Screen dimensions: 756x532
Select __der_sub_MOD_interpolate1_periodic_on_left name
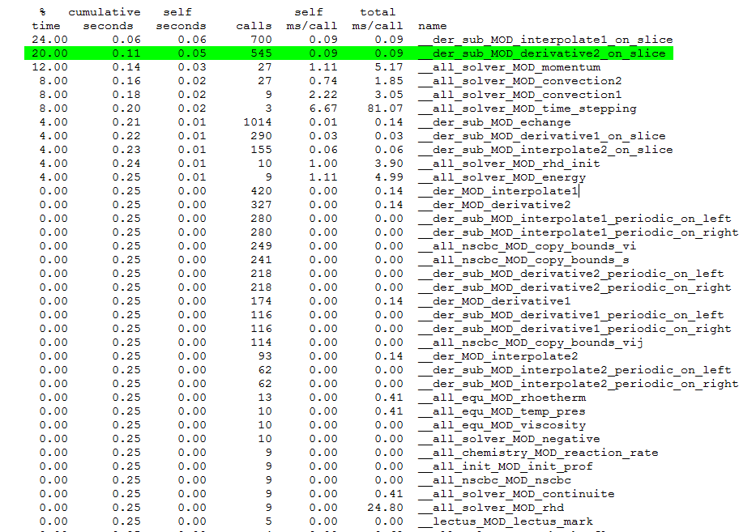(574, 219)
